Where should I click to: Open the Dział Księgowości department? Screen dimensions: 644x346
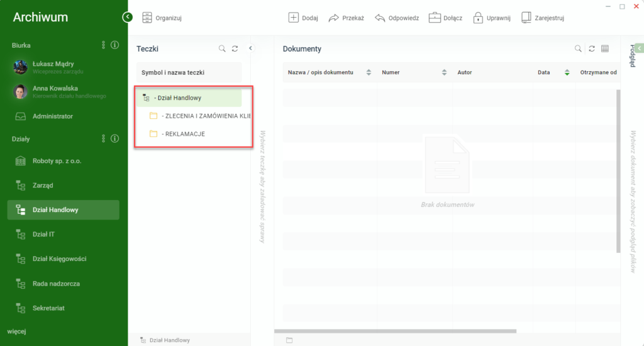coord(64,259)
